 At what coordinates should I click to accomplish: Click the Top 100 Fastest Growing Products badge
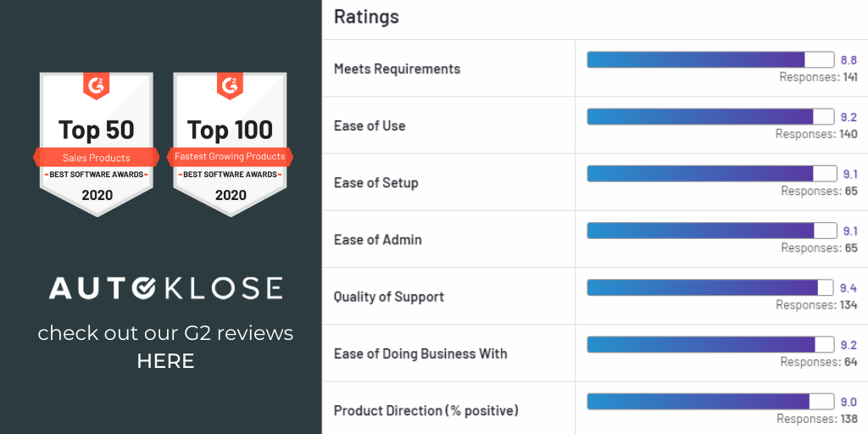pos(230,144)
